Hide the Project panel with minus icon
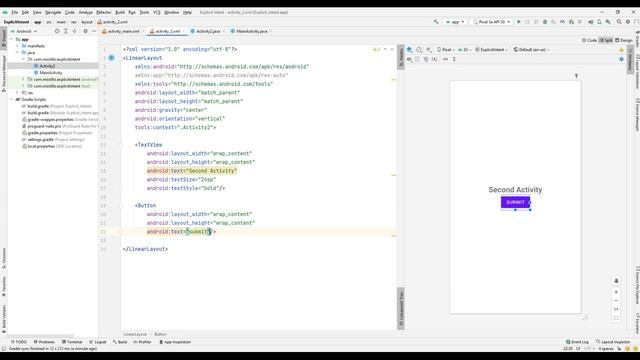This screenshot has width=640, height=360. pyautogui.click(x=94, y=31)
